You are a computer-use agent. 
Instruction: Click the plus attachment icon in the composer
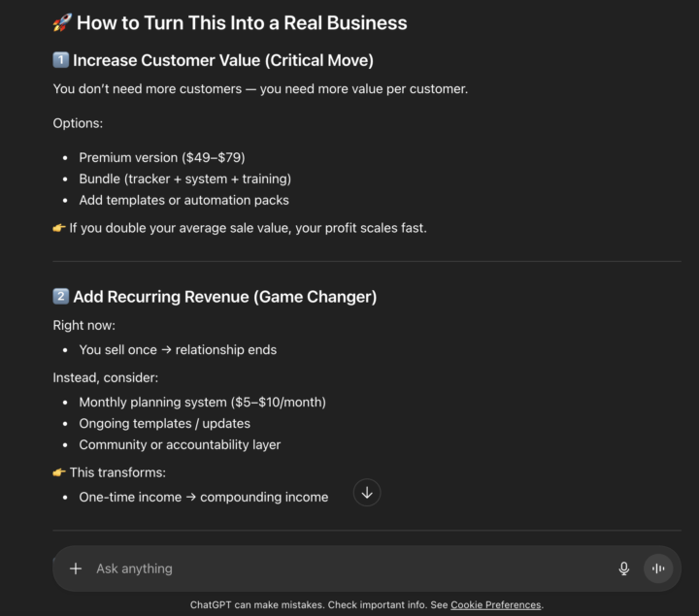[x=76, y=568]
